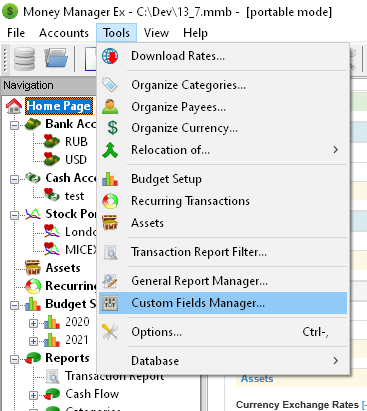Open the Accounts menu
This screenshot has width=367, height=411.
64,33
